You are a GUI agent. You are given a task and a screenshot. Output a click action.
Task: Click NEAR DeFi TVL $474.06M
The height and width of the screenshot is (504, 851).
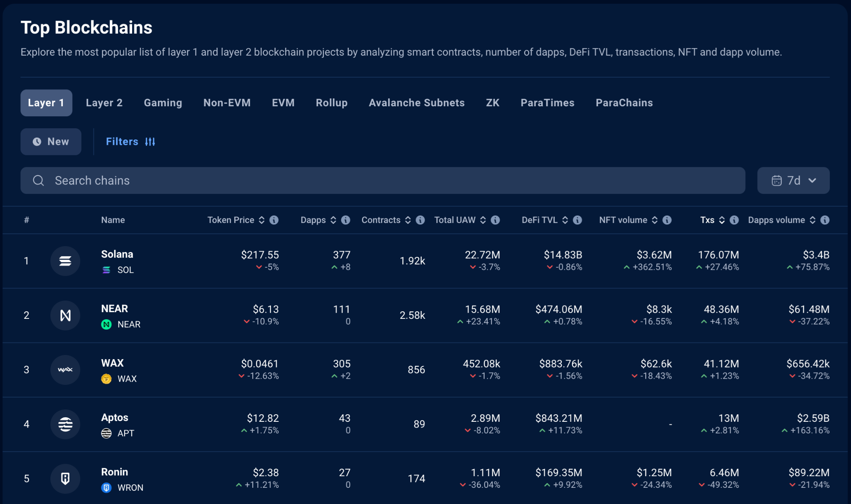tap(559, 309)
